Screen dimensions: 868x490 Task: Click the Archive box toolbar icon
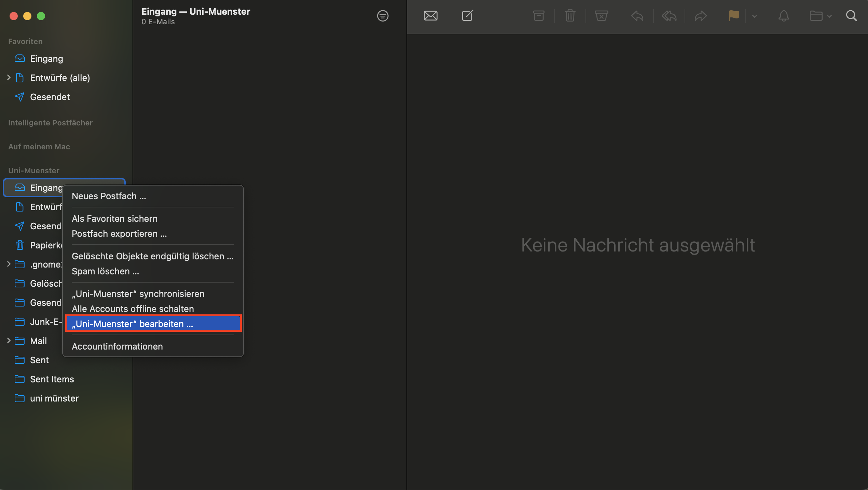(x=539, y=16)
